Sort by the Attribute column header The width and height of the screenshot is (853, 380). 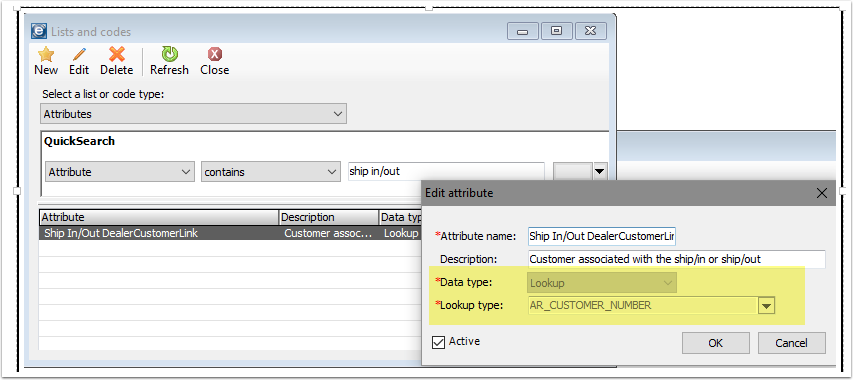(159, 217)
